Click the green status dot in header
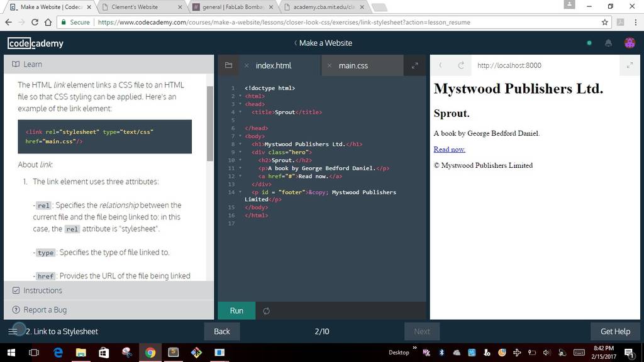644x362 pixels. (x=589, y=43)
